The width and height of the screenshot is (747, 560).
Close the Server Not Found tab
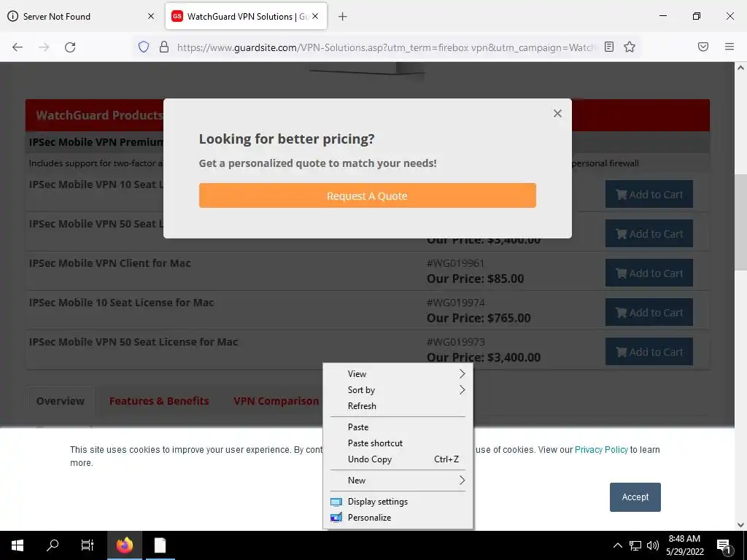151,16
